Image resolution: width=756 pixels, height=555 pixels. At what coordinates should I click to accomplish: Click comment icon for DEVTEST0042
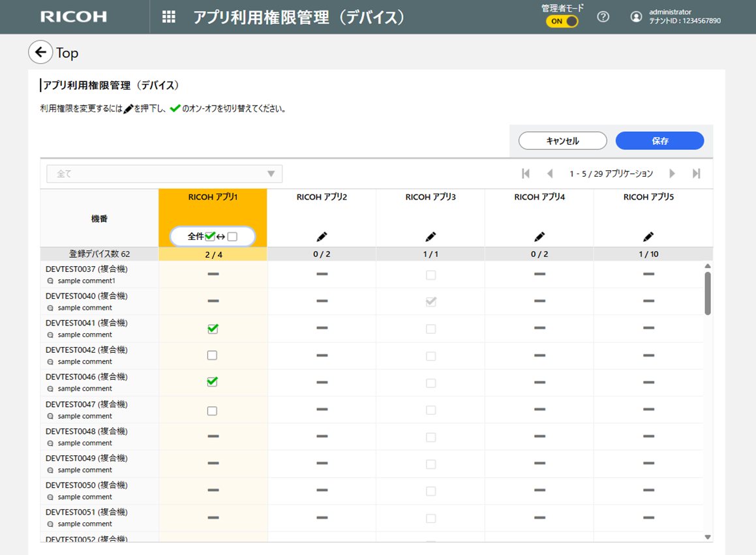[x=50, y=362]
